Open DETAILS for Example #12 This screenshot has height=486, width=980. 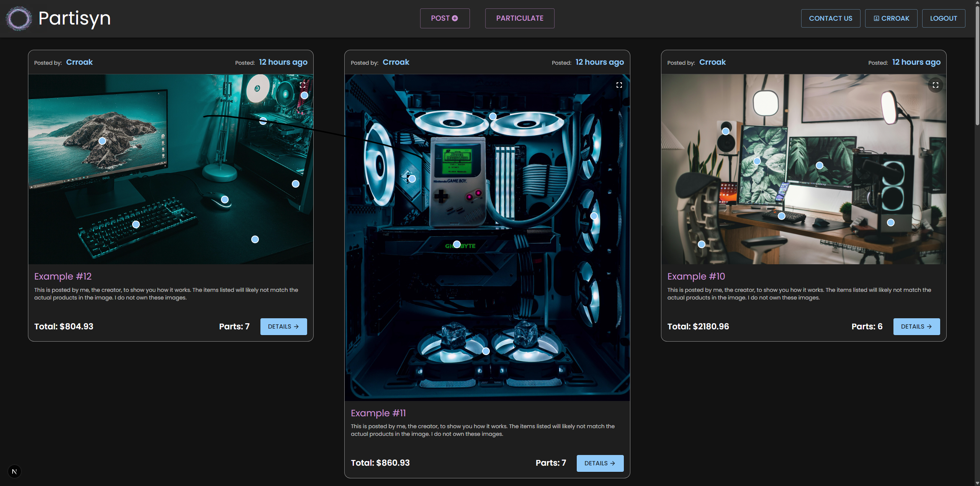(283, 327)
